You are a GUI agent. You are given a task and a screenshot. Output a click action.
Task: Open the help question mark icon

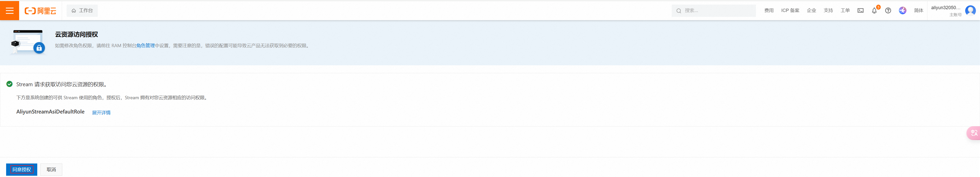(888, 11)
